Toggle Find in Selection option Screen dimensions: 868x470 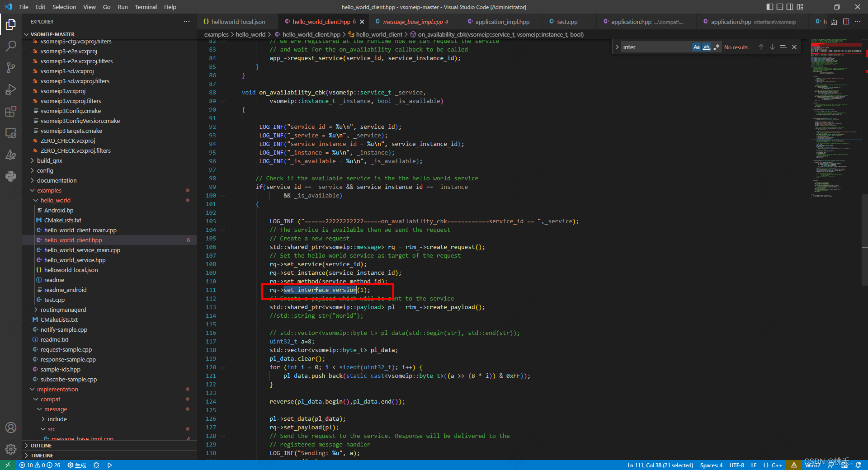(x=783, y=47)
